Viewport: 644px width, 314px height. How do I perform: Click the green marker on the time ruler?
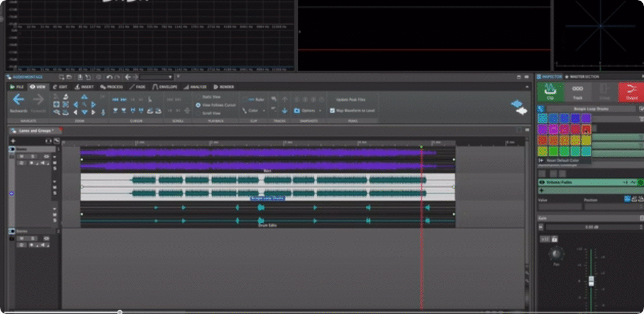point(421,147)
